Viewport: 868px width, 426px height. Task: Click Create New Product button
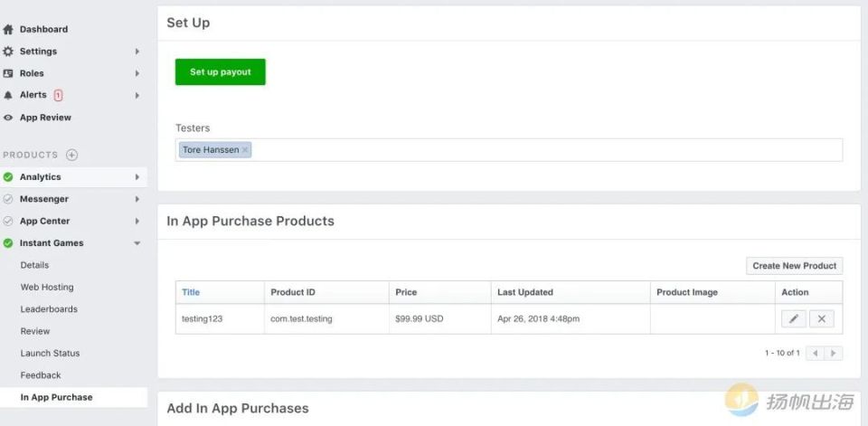(x=794, y=266)
